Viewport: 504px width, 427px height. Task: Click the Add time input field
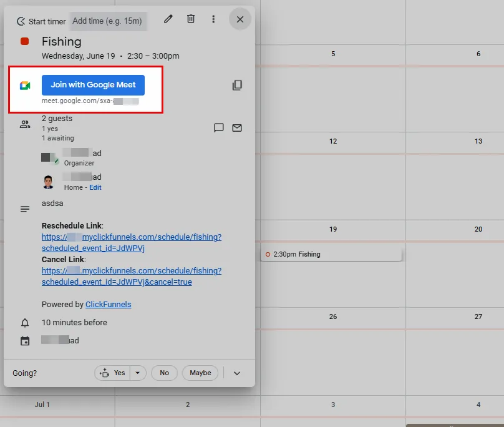109,21
